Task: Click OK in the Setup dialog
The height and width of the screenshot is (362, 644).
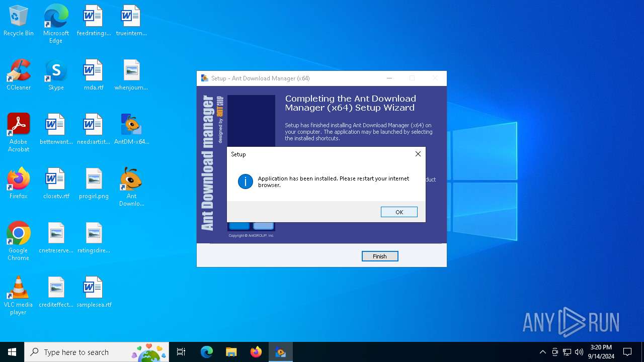Action: point(399,212)
